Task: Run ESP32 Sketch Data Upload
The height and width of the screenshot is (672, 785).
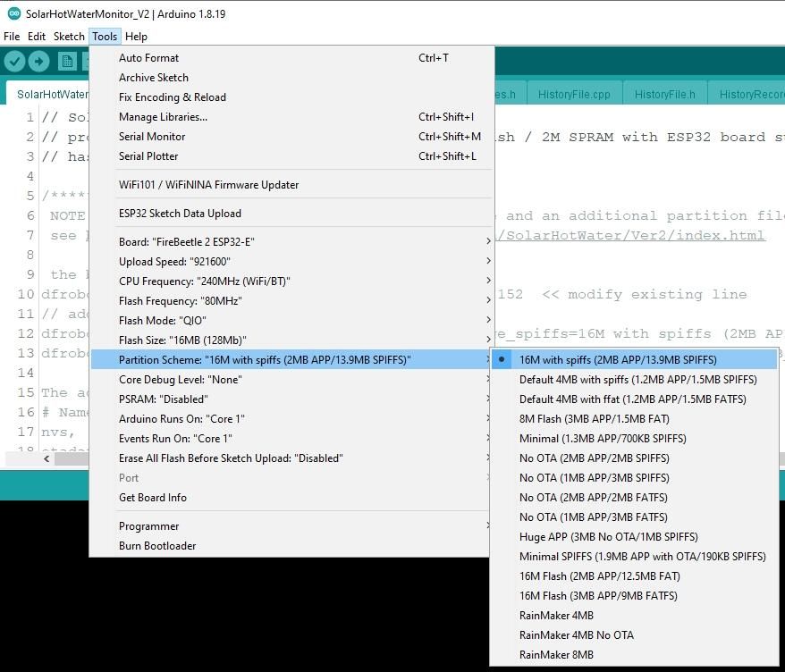Action: 291,214
